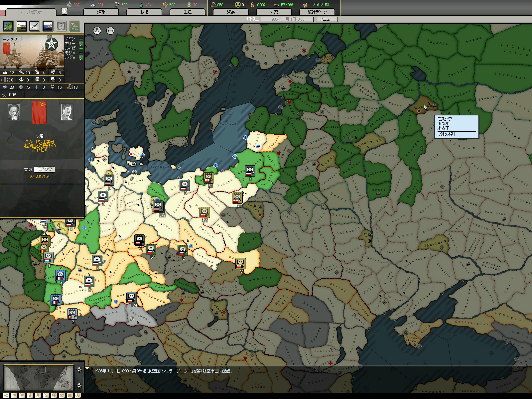
Task: Select the Europe map view icon
Action: [x=8, y=26]
